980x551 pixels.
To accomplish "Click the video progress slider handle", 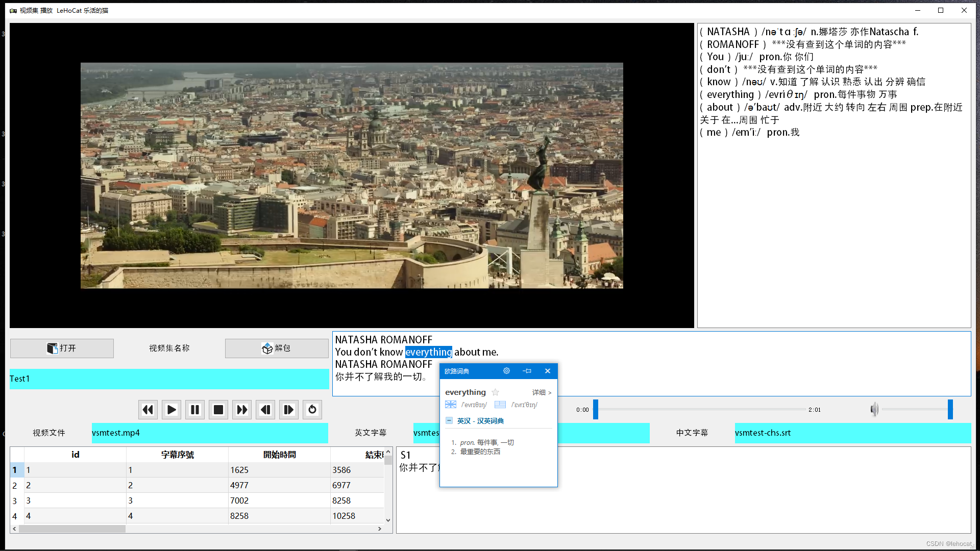I will click(x=595, y=410).
